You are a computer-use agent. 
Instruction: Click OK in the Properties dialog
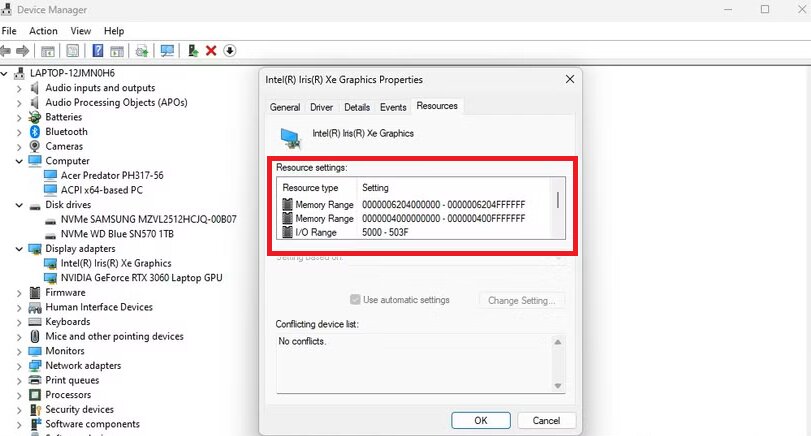[480, 420]
